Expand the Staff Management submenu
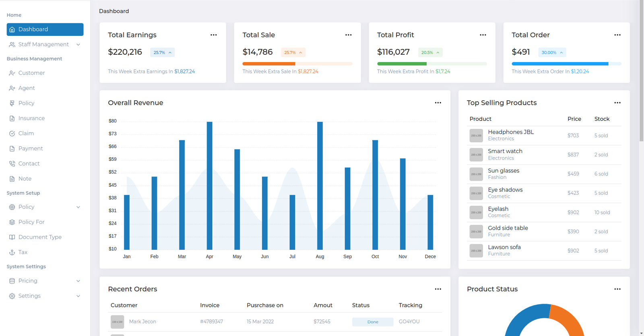This screenshot has width=644, height=336. (78, 45)
